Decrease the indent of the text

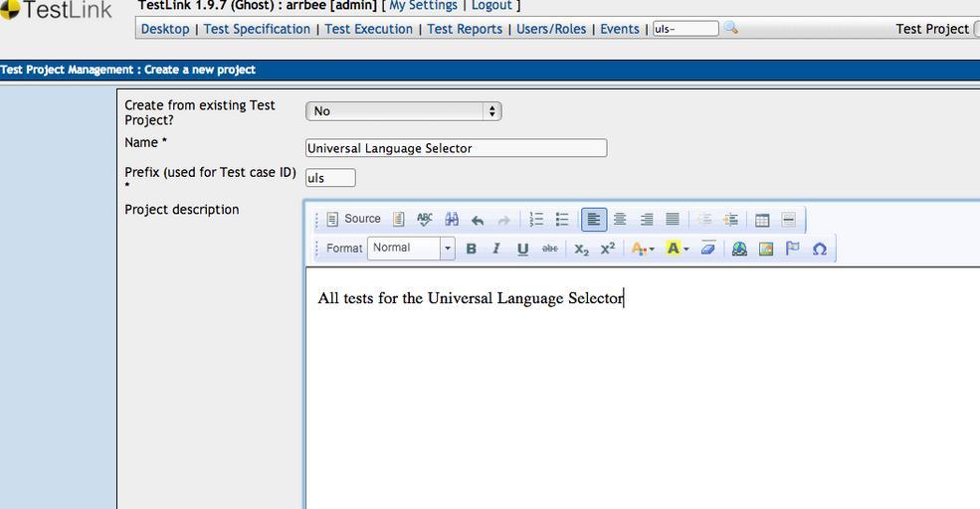point(704,220)
